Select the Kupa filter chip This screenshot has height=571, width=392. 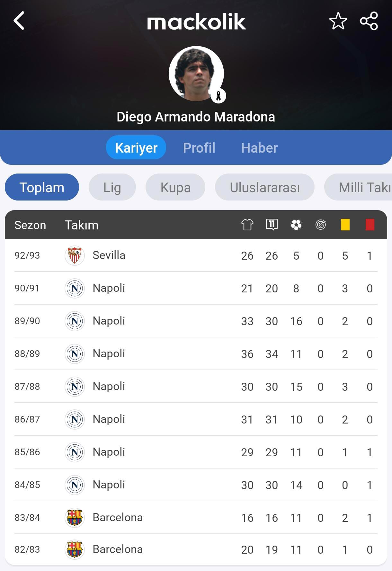pos(175,187)
